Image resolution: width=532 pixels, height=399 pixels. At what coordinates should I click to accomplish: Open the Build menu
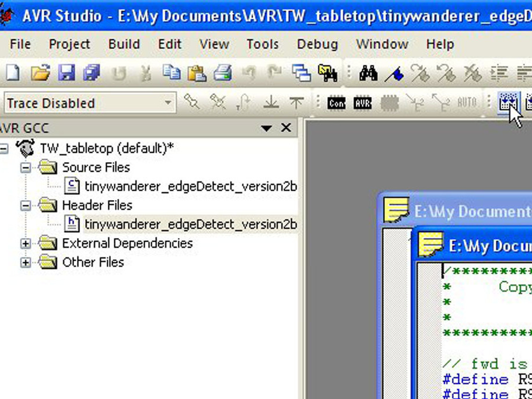point(124,44)
